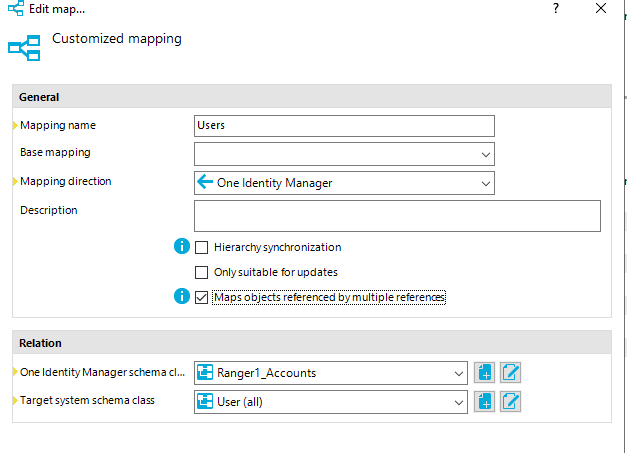Edit the Ranger1_Accounts schema class
This screenshot has height=453, width=627.
coord(510,373)
